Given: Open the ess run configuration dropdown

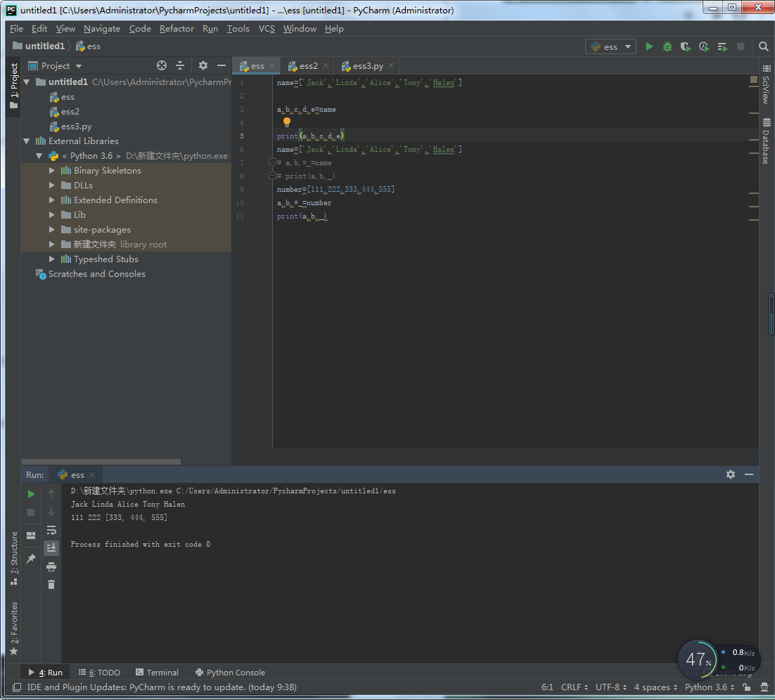Looking at the screenshot, I should point(610,46).
